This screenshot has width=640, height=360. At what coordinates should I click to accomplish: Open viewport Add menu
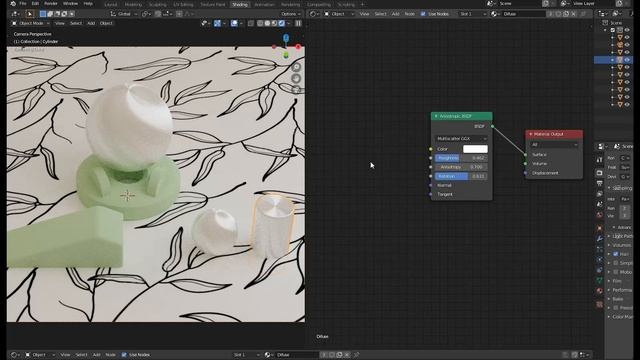pos(91,23)
